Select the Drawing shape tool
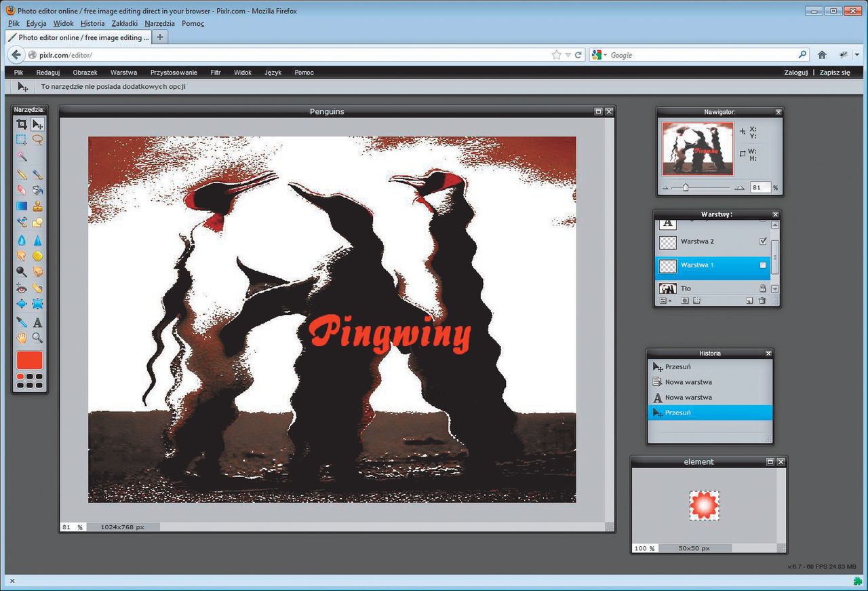 pos(38,222)
